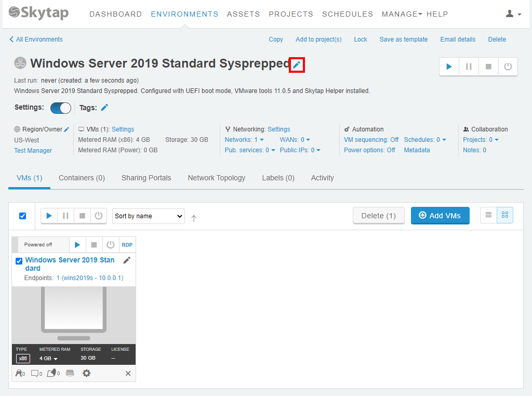
Task: Expand the Networks: 1 dropdown
Action: pyautogui.click(x=244, y=140)
